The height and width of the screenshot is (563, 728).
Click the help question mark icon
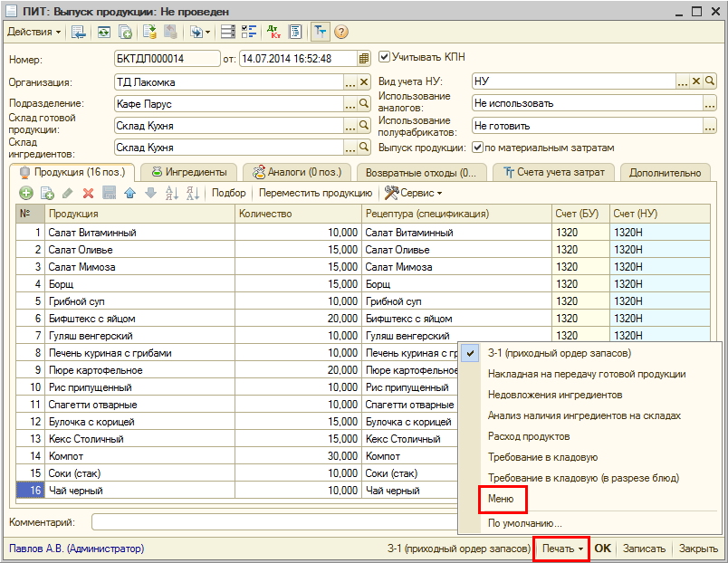point(341,32)
